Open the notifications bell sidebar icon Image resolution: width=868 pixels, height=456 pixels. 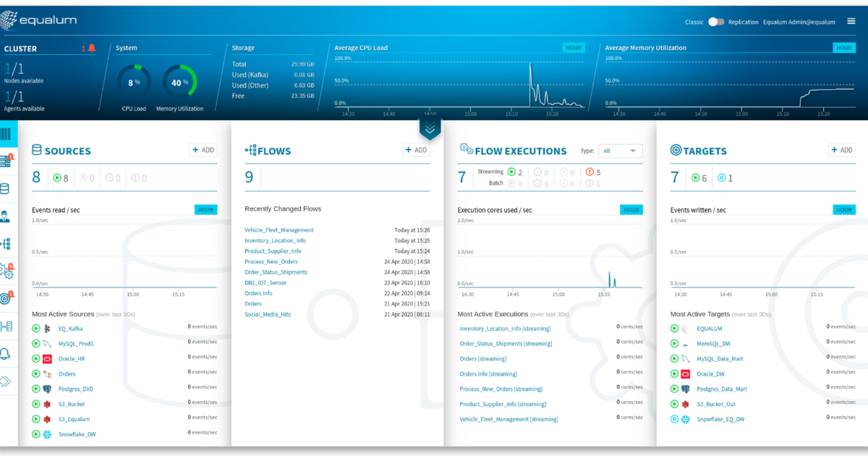tap(6, 353)
